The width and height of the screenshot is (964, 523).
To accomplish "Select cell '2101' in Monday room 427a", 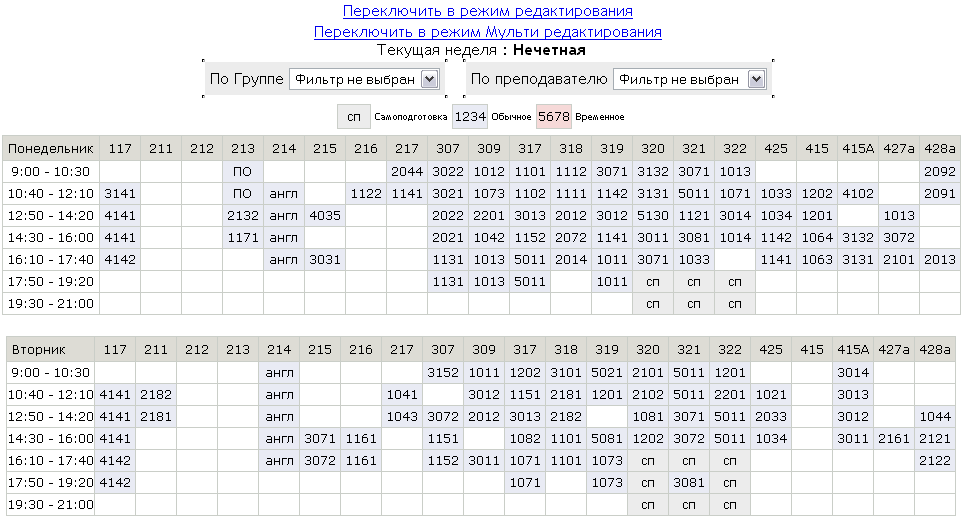I will click(x=899, y=260).
